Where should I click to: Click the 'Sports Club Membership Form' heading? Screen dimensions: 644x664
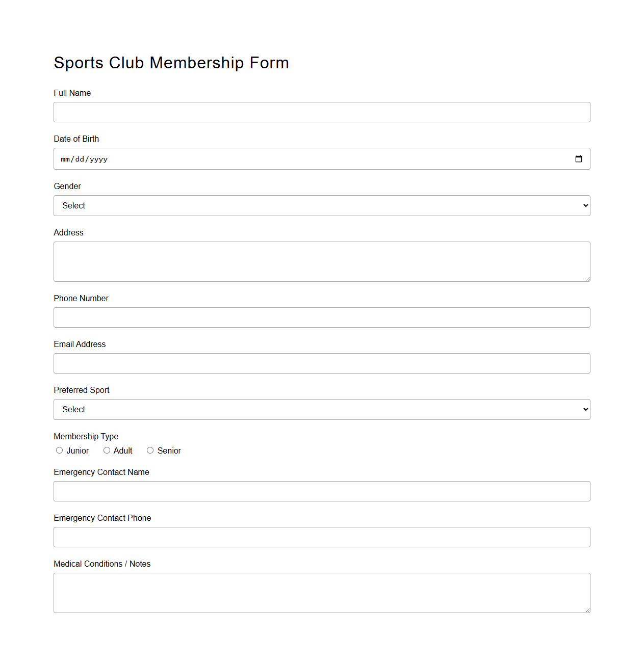pyautogui.click(x=171, y=63)
